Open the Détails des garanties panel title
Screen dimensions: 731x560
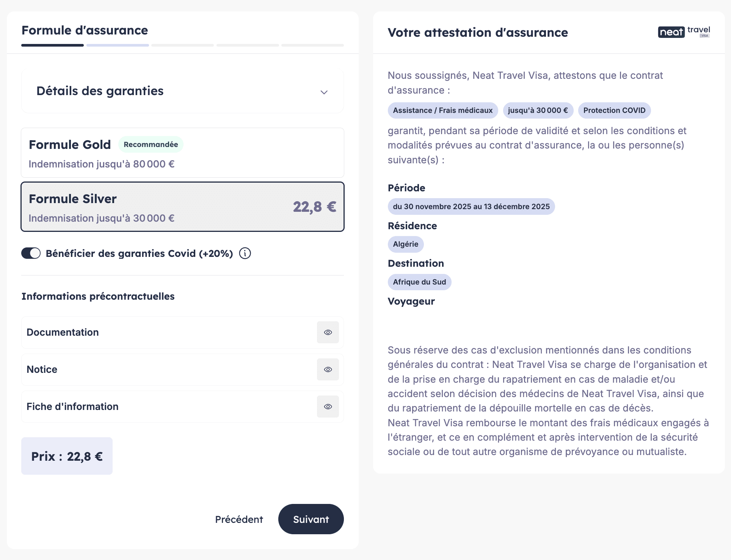[x=100, y=91]
